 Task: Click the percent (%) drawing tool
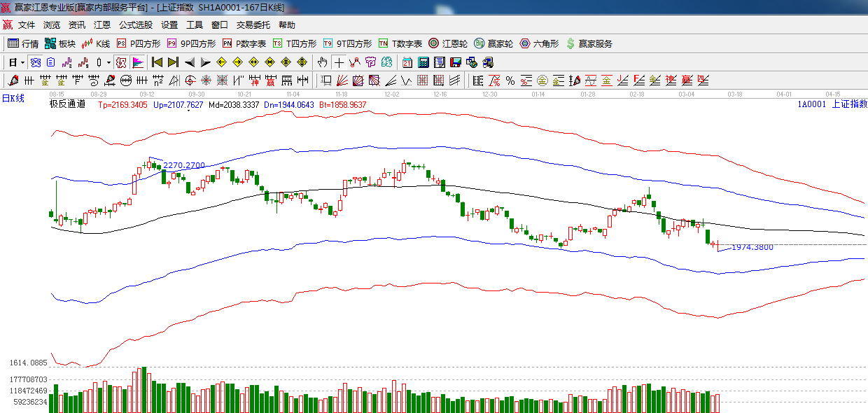coord(510,80)
